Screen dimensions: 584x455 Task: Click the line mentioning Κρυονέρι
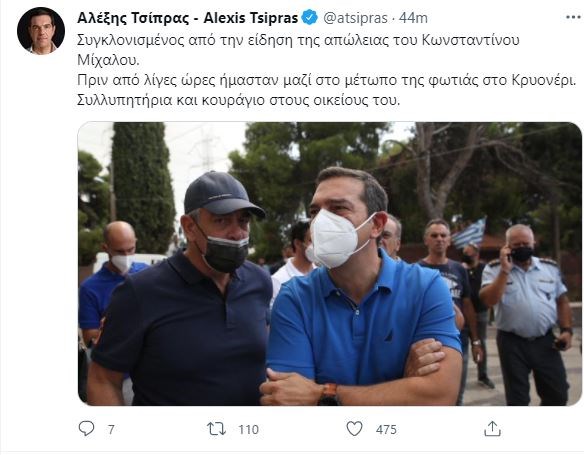[327, 80]
